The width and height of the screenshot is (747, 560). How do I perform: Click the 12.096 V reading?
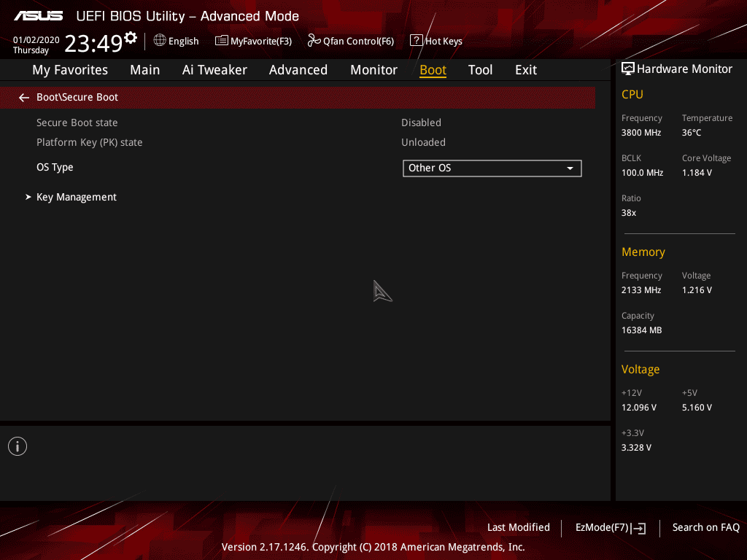[639, 408]
